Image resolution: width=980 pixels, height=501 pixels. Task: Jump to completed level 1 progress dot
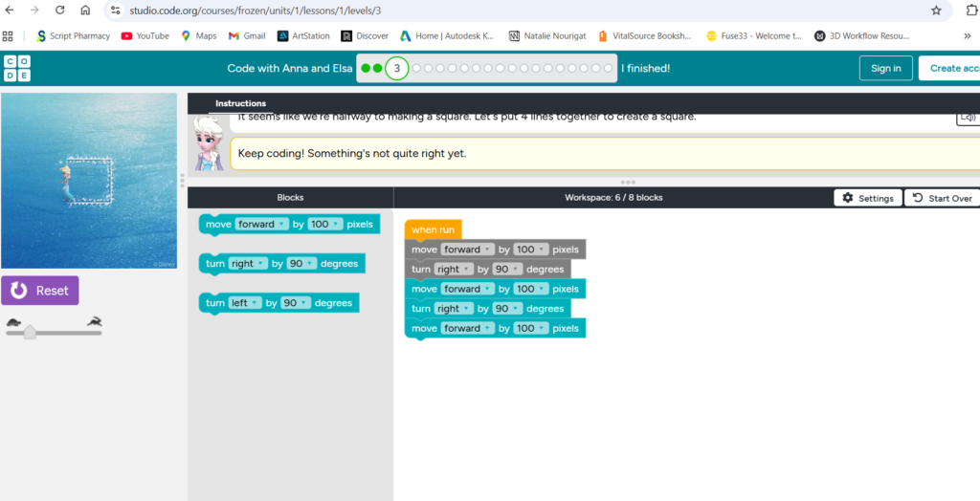point(366,68)
